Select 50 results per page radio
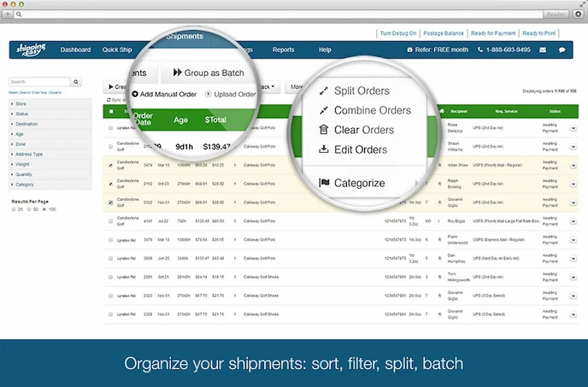This screenshot has height=387, width=588. pyautogui.click(x=29, y=210)
